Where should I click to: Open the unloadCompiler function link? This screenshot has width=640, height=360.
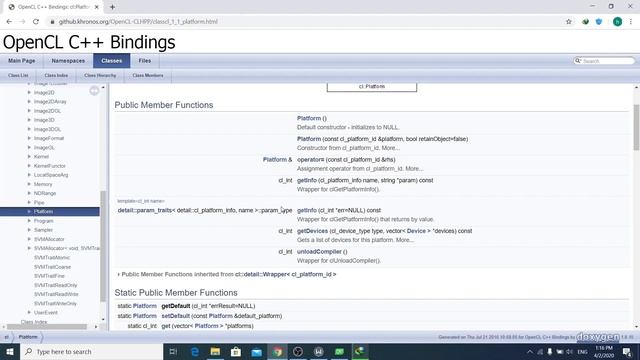[319, 251]
